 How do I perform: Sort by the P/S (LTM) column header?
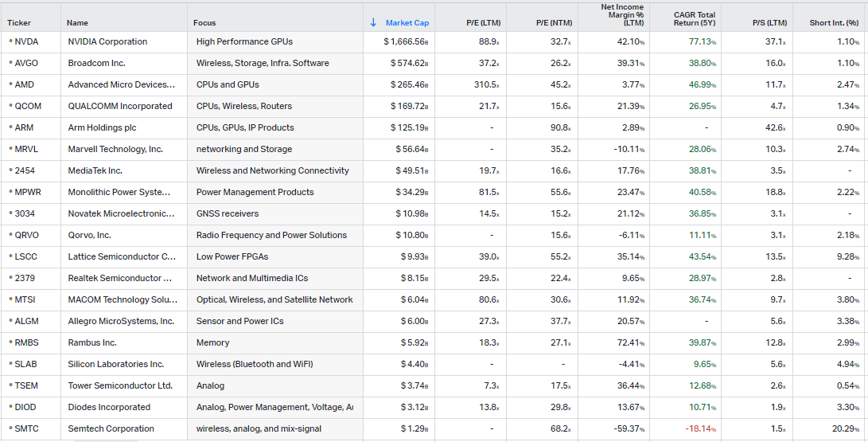click(771, 23)
